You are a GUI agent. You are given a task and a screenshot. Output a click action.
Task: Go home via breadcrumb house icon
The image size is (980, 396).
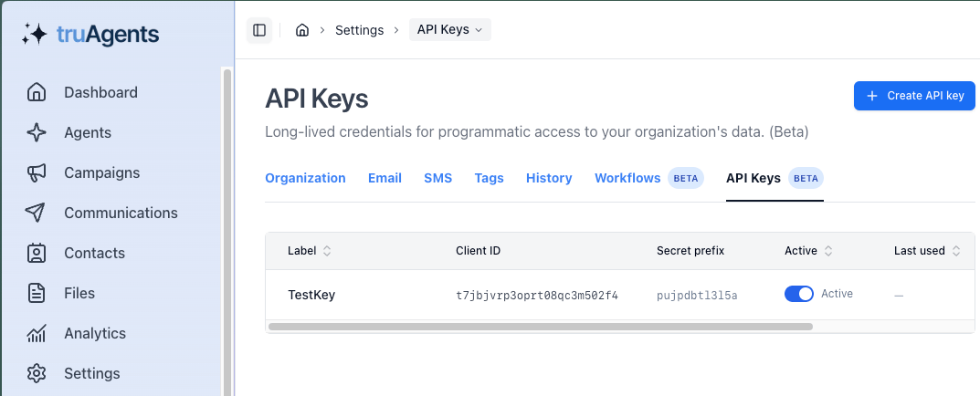click(302, 30)
